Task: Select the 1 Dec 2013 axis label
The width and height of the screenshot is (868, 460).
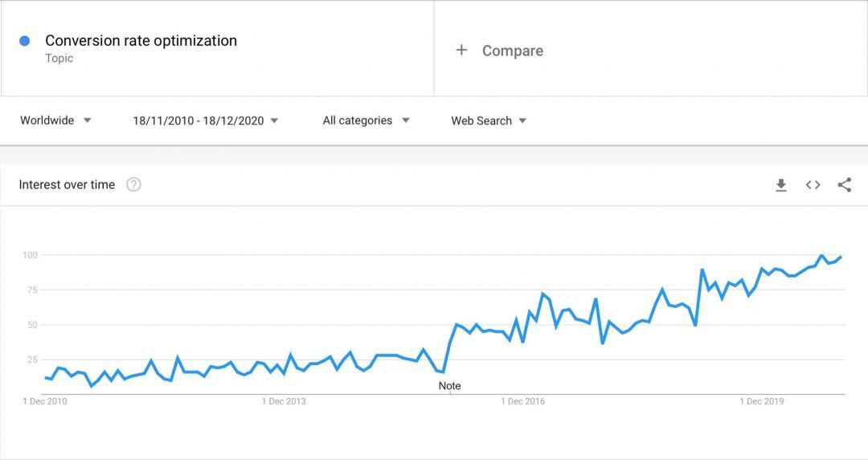Action: (284, 401)
